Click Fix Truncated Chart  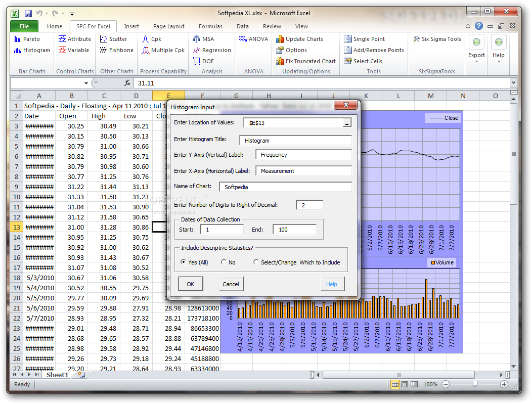point(305,61)
